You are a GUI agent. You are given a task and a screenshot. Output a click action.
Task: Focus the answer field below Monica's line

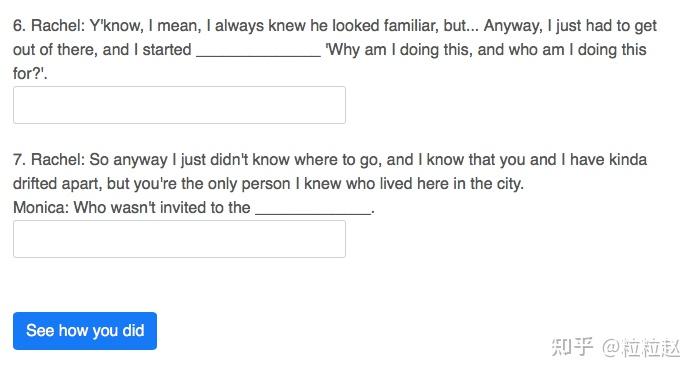click(x=179, y=239)
